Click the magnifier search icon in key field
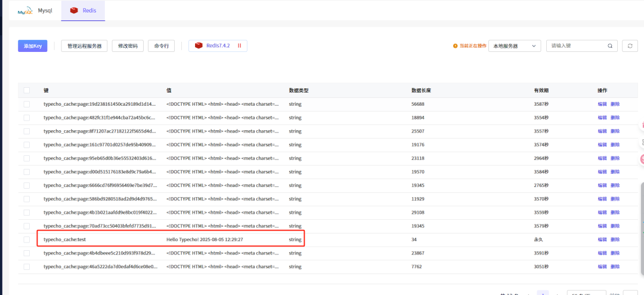 (x=610, y=46)
